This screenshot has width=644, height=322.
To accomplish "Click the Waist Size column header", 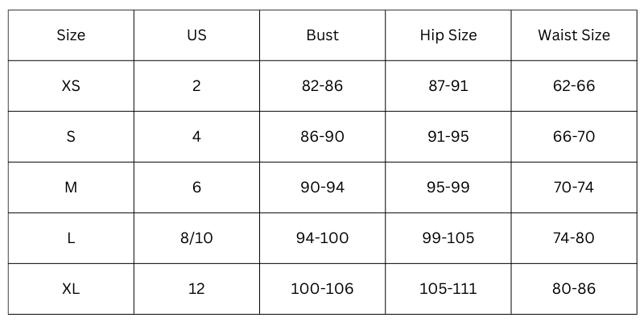I will click(x=574, y=35).
